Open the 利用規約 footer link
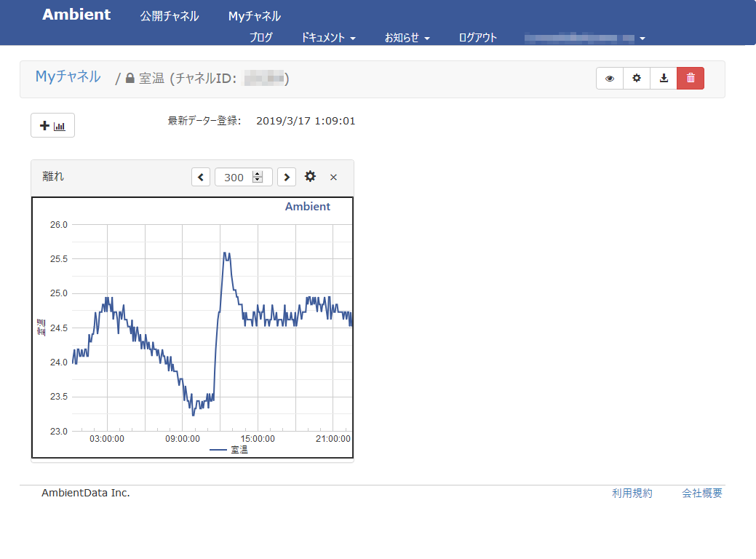The height and width of the screenshot is (559, 756). 632,493
